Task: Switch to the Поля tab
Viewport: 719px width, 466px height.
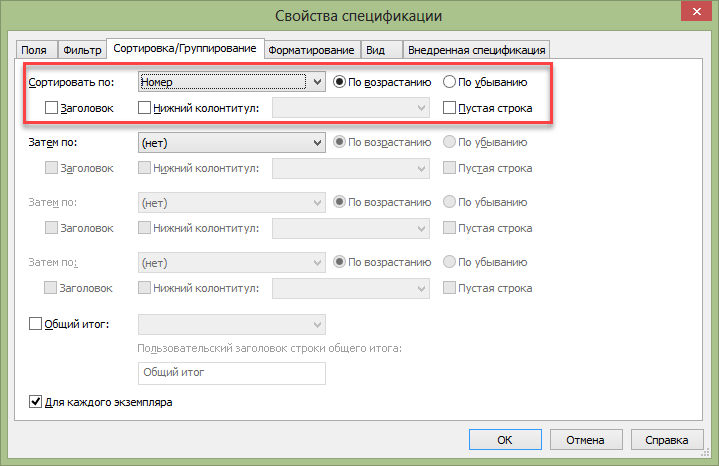Action: pos(36,50)
